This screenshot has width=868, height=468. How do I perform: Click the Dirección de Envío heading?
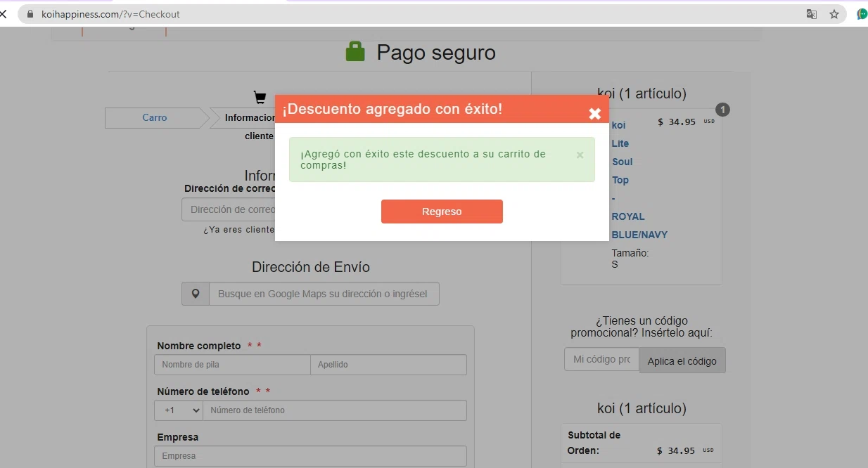(x=311, y=267)
